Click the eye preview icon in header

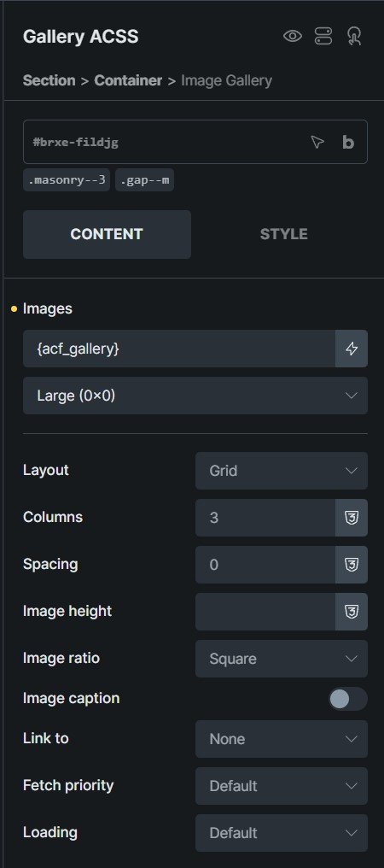(293, 37)
